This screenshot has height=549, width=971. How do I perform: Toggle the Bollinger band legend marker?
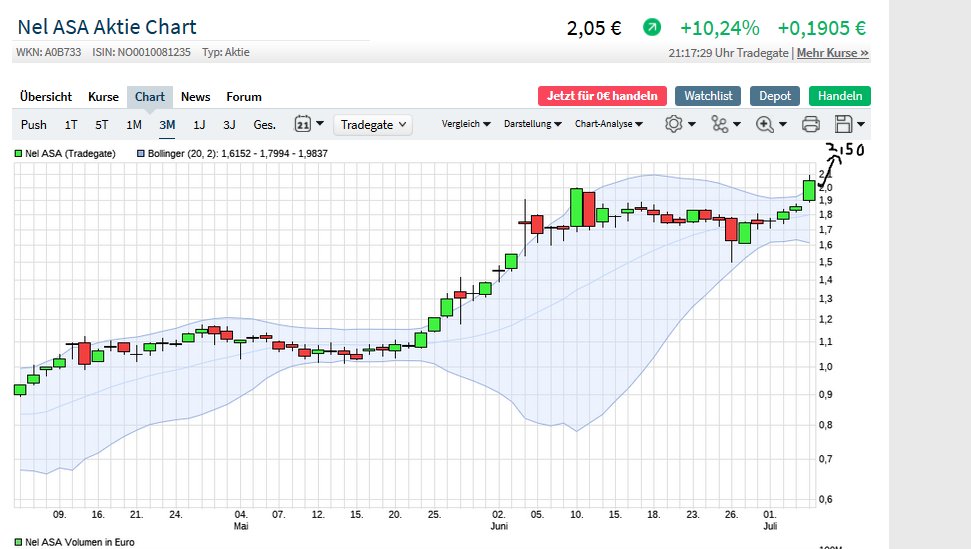click(x=140, y=154)
